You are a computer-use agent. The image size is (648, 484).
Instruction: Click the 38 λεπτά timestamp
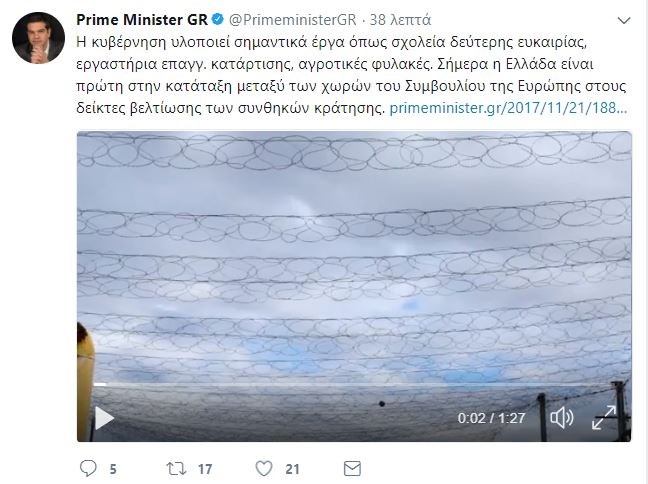[x=400, y=19]
